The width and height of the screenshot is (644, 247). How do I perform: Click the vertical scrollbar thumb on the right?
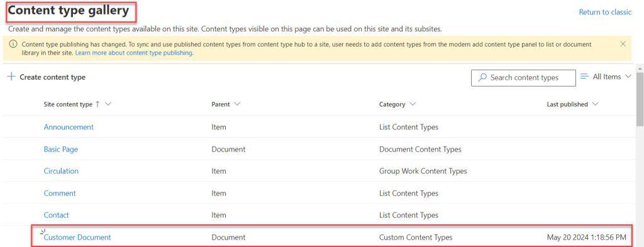click(640, 99)
